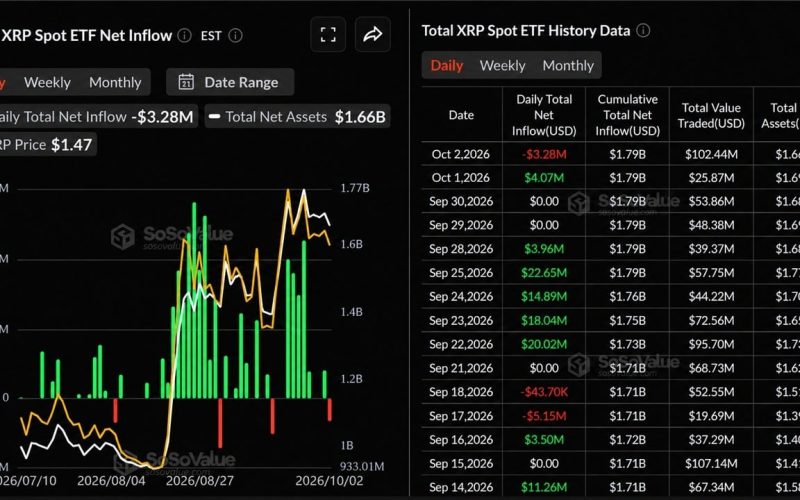Click the $14.89M inflow cell
Viewport: 800px width, 500px height.
tap(544, 296)
